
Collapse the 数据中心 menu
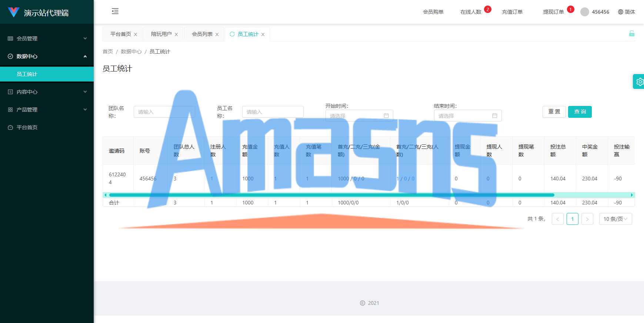point(47,56)
